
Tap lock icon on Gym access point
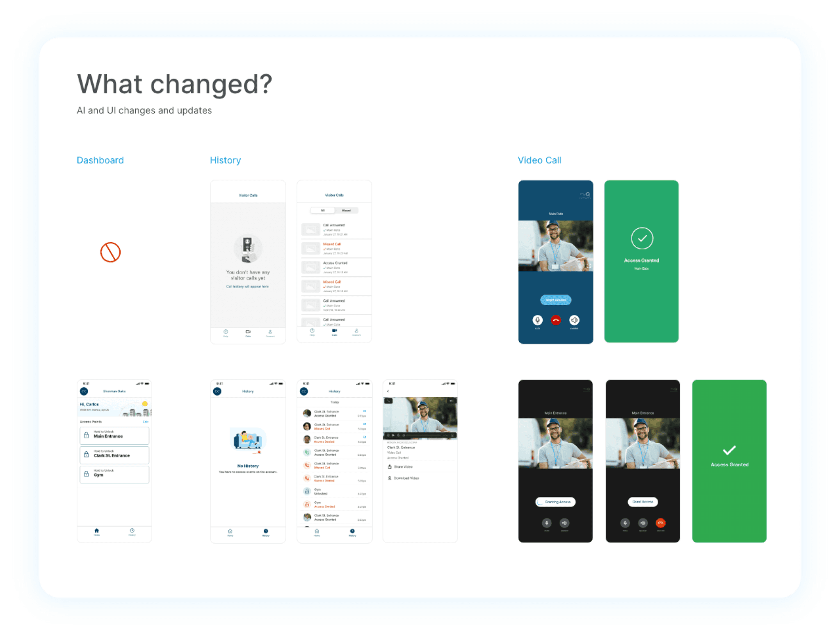tap(86, 474)
